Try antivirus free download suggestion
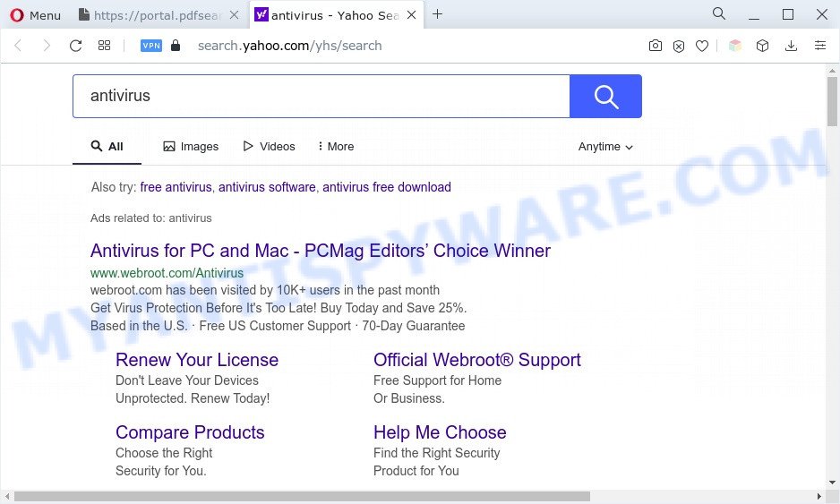The width and height of the screenshot is (840, 504). 387,187
